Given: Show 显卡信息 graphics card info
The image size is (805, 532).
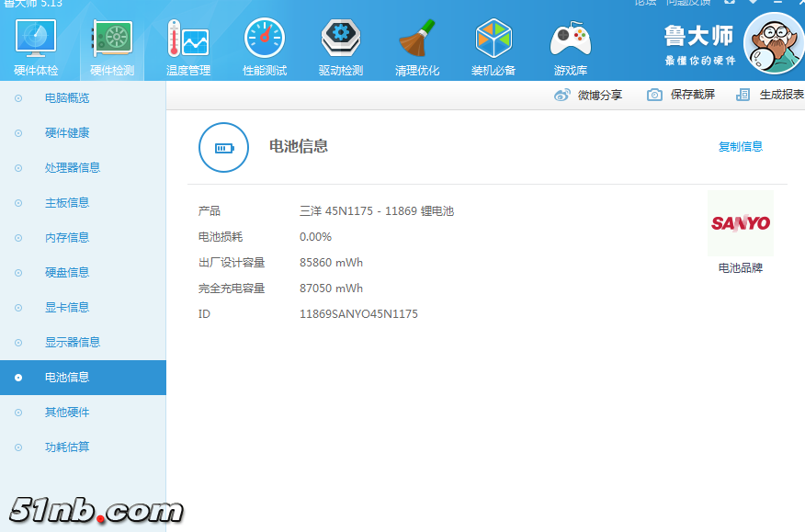Looking at the screenshot, I should point(67,308).
